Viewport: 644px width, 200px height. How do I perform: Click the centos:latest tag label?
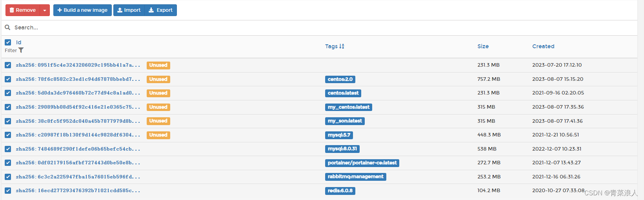tap(343, 93)
